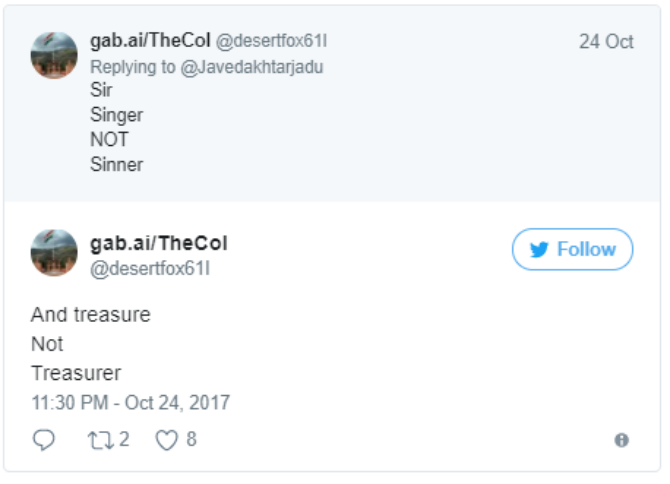This screenshot has width=670, height=484.
Task: Click the reply speech bubble icon
Action: [x=44, y=440]
